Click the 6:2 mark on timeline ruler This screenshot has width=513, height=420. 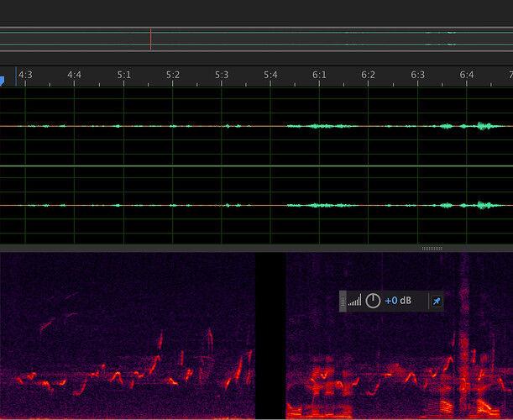[x=369, y=75]
